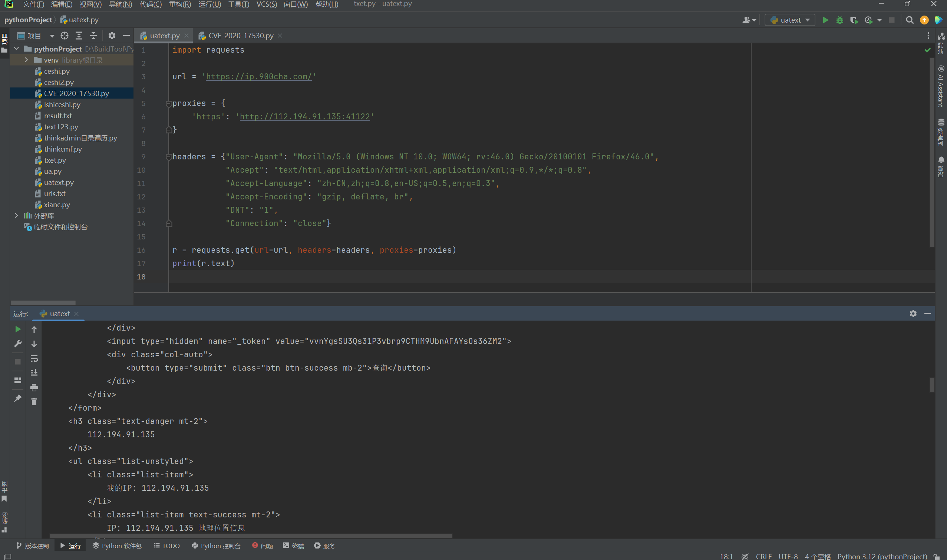
Task: Open the Refactor menu
Action: (x=180, y=4)
